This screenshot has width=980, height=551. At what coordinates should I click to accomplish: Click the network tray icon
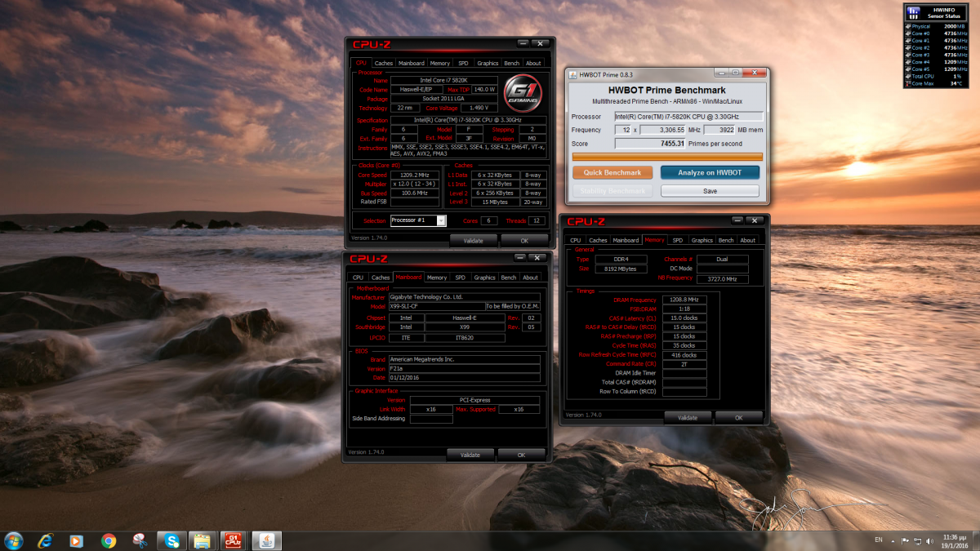pos(919,540)
